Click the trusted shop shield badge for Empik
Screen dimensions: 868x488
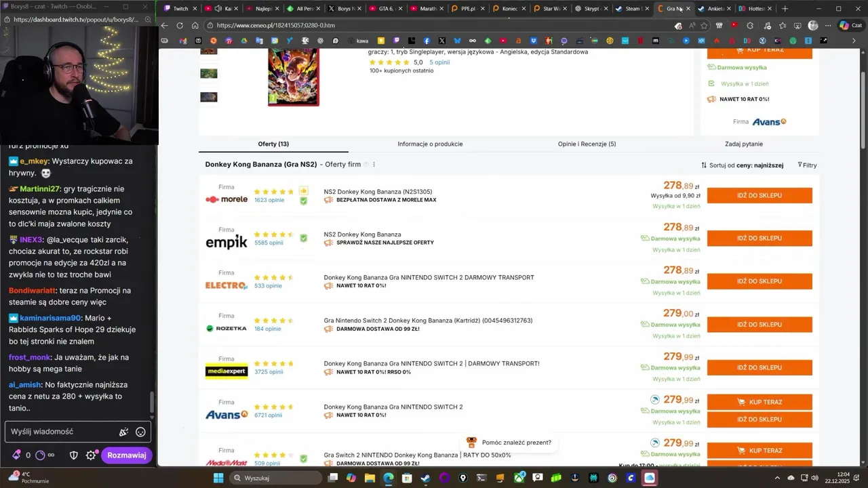tap(303, 238)
